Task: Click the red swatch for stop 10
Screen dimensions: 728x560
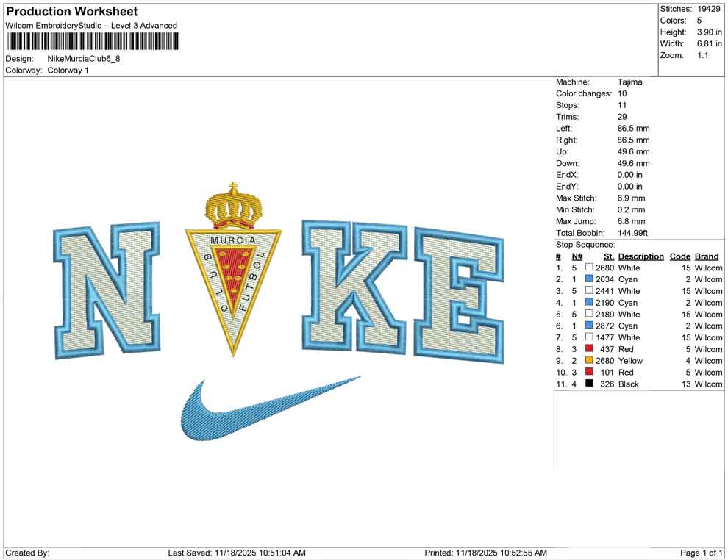Action: (588, 372)
